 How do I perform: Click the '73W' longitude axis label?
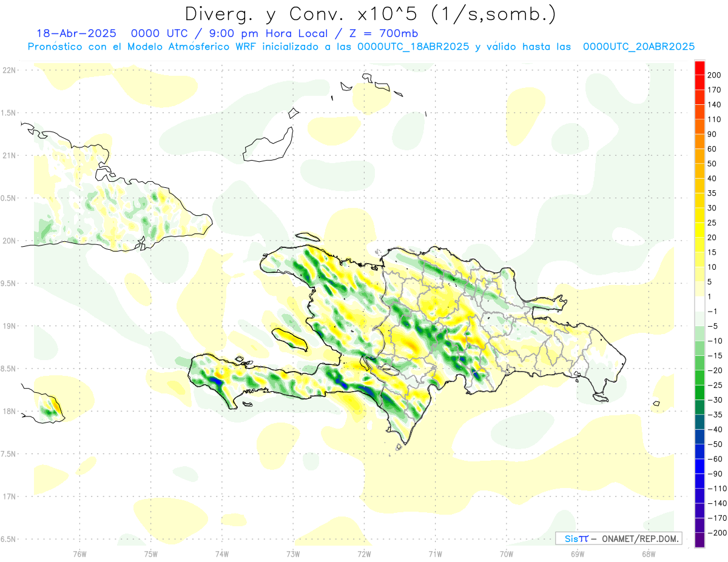coord(293,554)
